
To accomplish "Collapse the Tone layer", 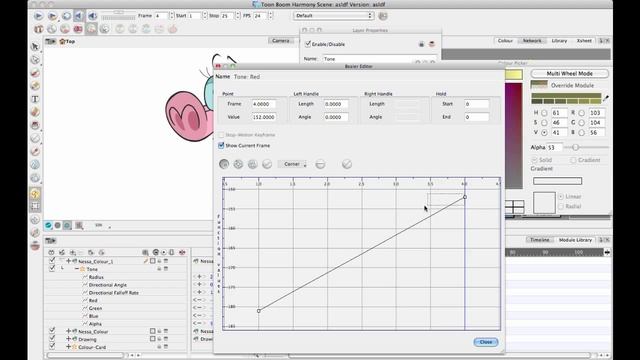I will 76,269.
